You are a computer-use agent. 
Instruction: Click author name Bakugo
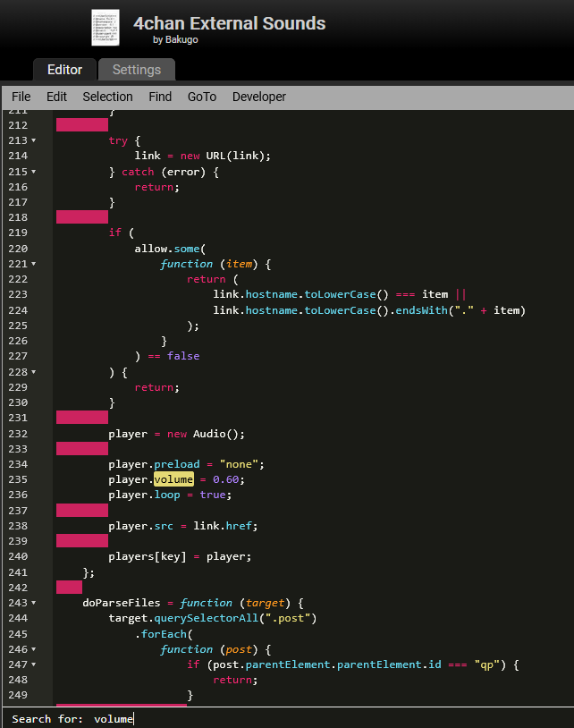pyautogui.click(x=181, y=40)
